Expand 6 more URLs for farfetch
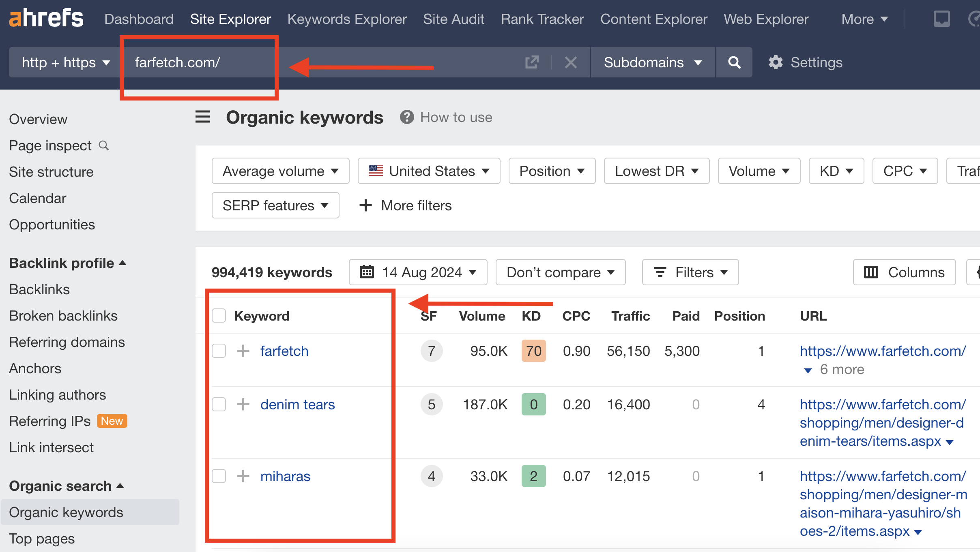Image resolution: width=980 pixels, height=552 pixels. pyautogui.click(x=834, y=370)
